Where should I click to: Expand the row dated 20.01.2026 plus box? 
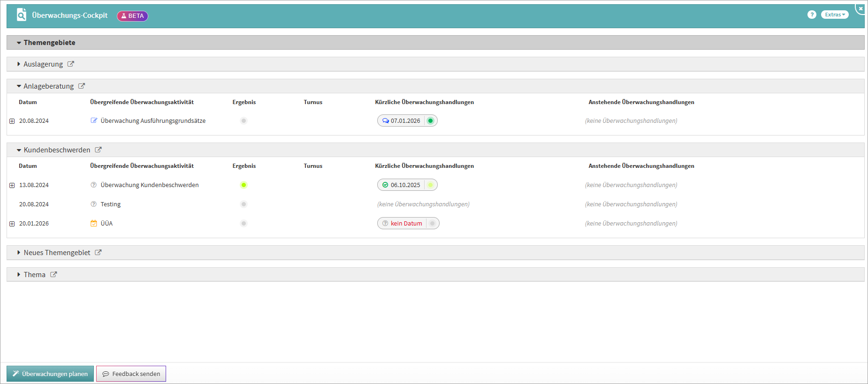tap(12, 224)
